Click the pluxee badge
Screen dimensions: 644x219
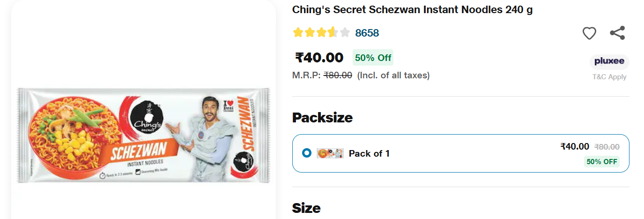[609, 61]
